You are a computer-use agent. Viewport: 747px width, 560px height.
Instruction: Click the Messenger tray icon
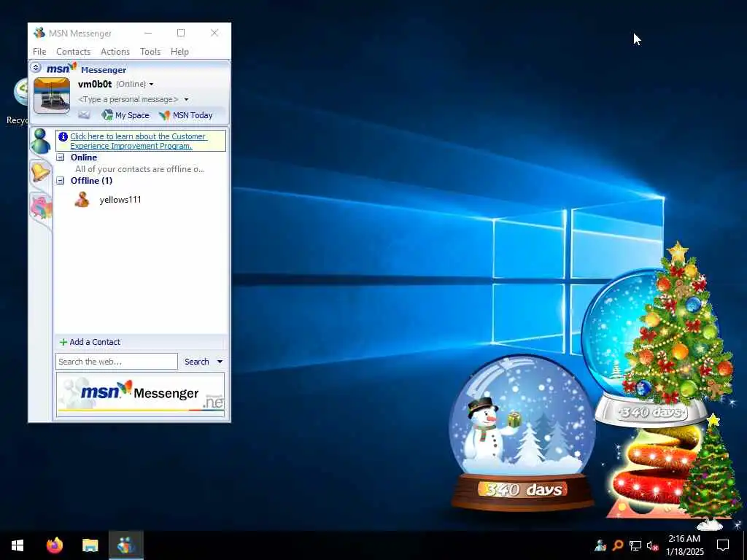click(x=600, y=545)
